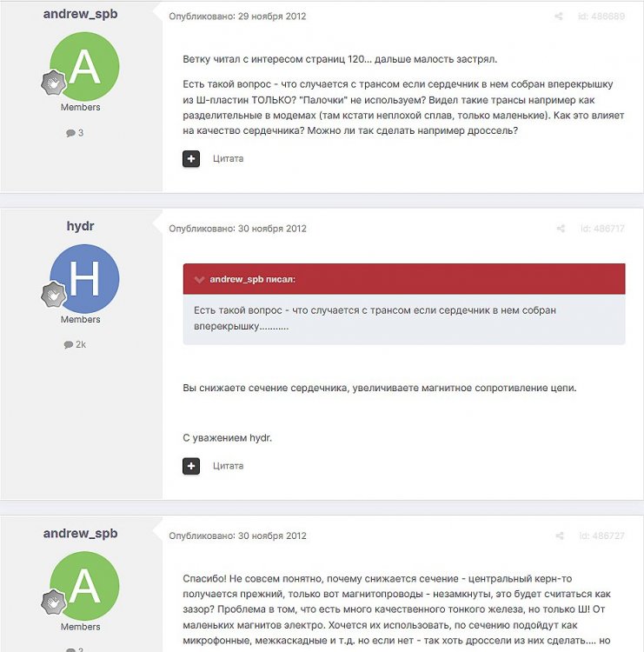The image size is (644, 652).
Task: Open the blue H avatar of hydr
Action: 84,278
